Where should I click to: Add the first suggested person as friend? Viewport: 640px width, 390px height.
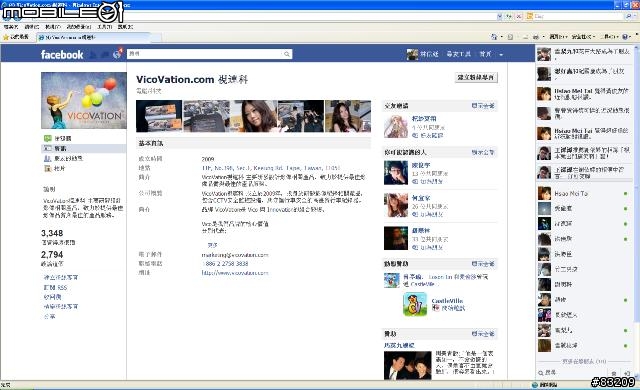coord(427,181)
